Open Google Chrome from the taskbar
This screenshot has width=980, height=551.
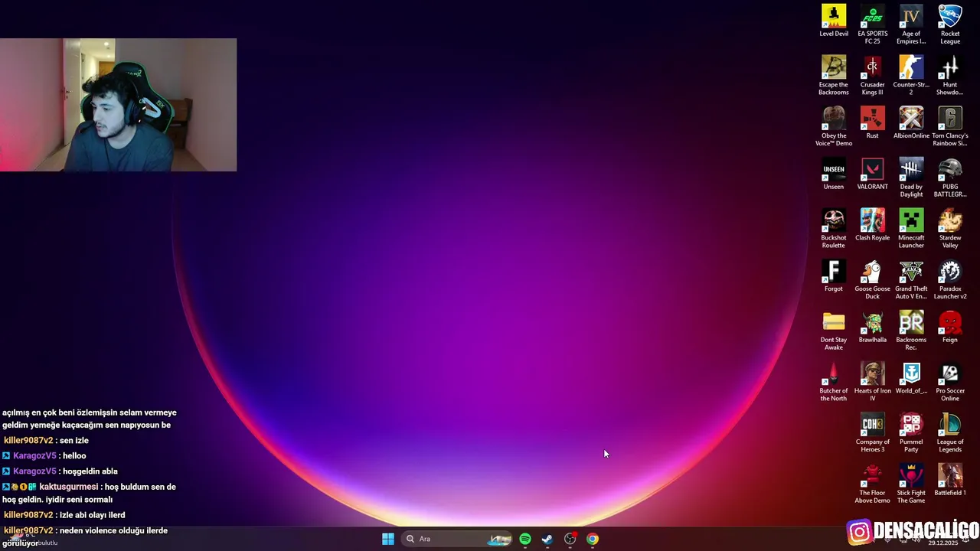pyautogui.click(x=593, y=539)
